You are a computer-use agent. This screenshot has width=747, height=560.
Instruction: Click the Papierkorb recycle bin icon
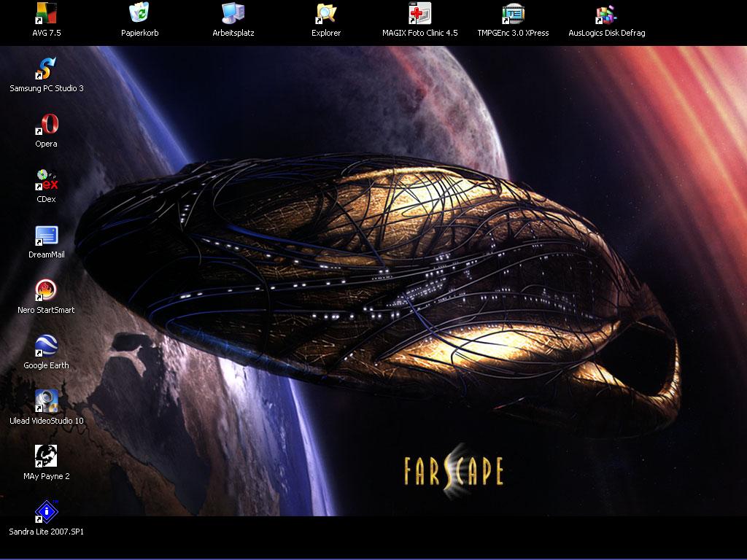[x=139, y=14]
